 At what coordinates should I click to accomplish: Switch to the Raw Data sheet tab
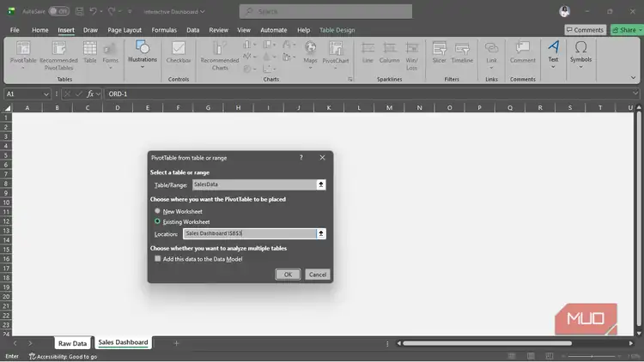click(72, 343)
